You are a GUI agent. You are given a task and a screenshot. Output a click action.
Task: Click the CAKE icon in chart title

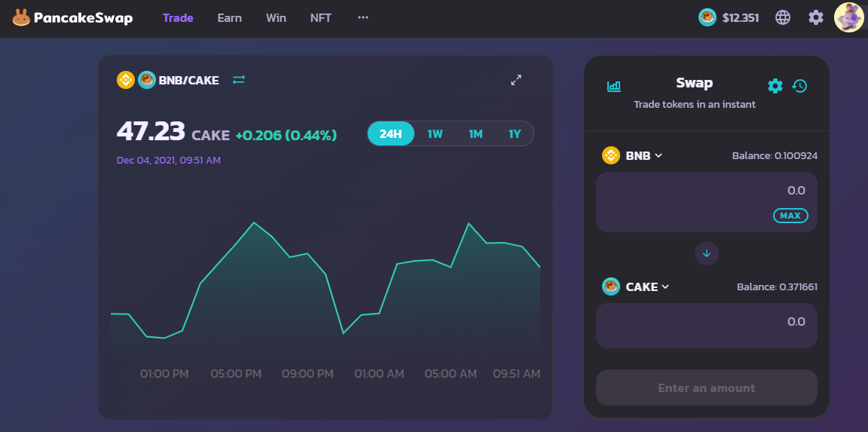coord(147,81)
